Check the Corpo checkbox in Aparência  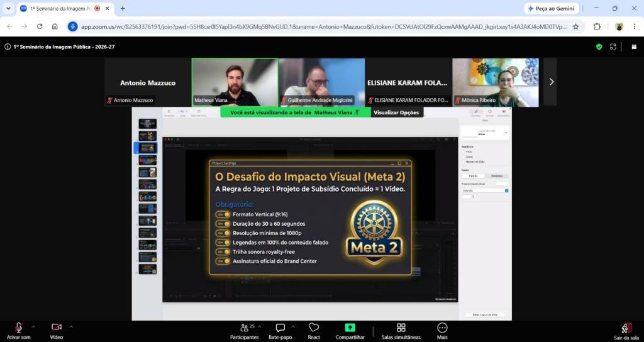tap(464, 157)
